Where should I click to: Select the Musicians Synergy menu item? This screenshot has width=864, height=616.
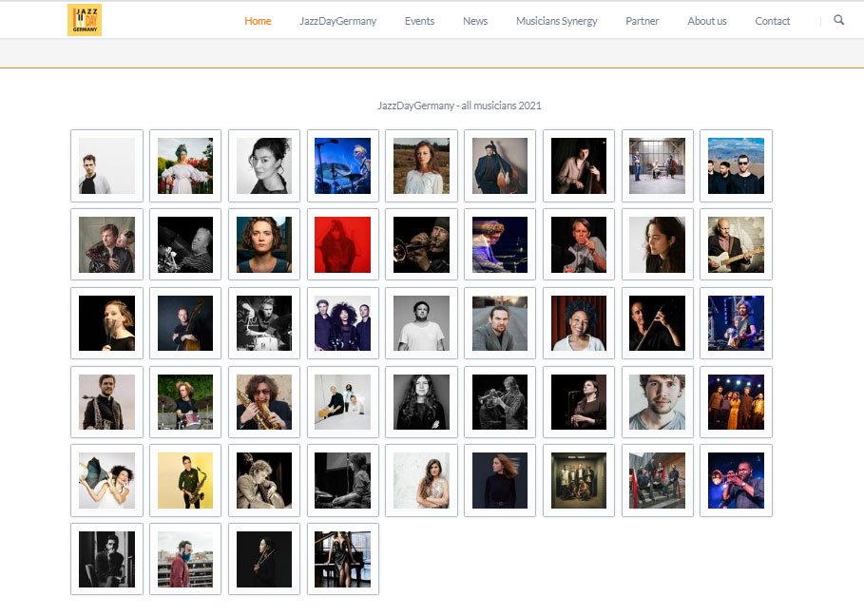(557, 21)
